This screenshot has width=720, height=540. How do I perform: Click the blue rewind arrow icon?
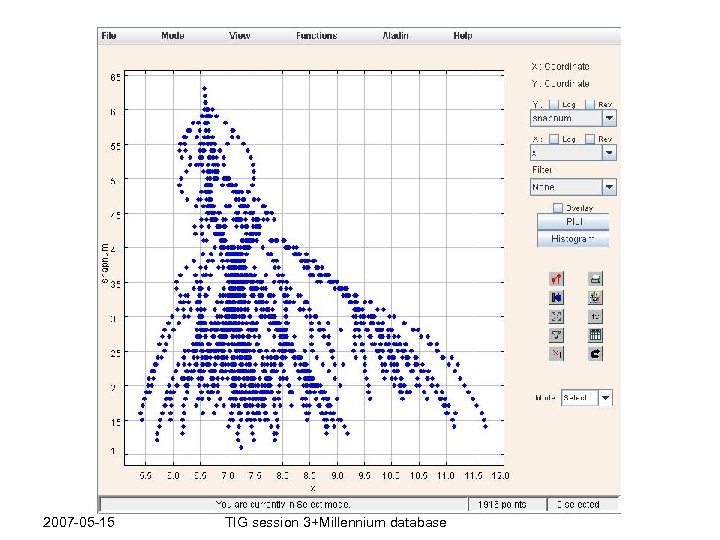click(x=556, y=298)
